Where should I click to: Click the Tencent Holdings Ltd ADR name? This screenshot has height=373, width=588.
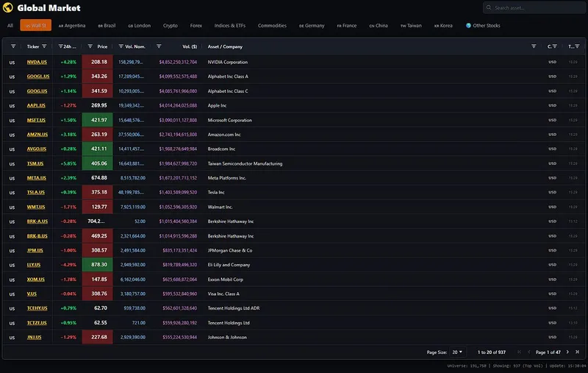pos(234,308)
